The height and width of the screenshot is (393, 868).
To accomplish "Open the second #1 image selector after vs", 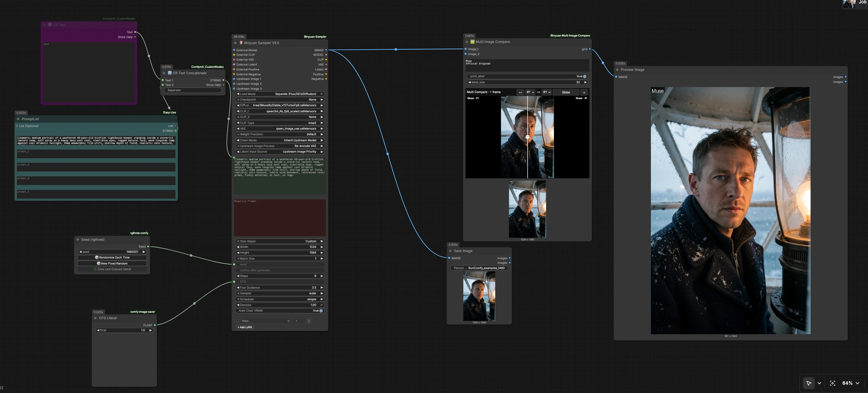I will (547, 92).
